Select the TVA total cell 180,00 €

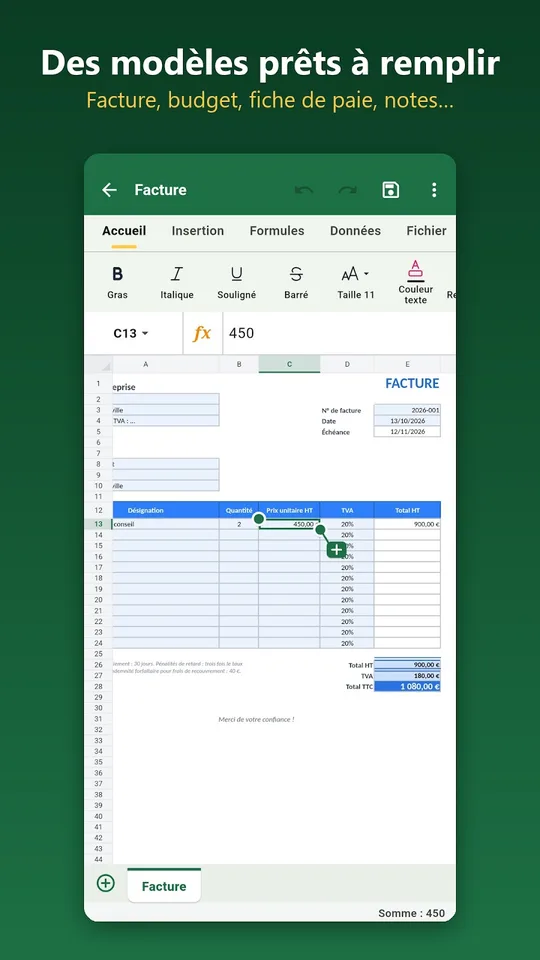407,676
